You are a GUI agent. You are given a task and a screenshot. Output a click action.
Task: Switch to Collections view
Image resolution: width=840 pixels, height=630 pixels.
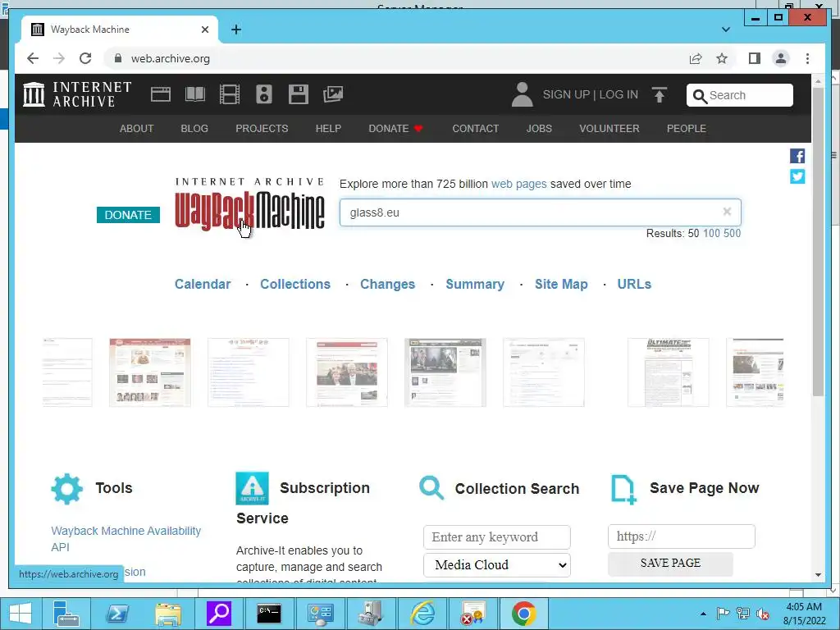(295, 284)
